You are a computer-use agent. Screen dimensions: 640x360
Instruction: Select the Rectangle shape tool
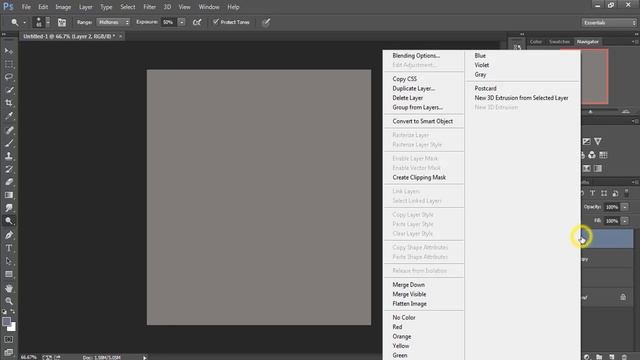click(x=9, y=274)
